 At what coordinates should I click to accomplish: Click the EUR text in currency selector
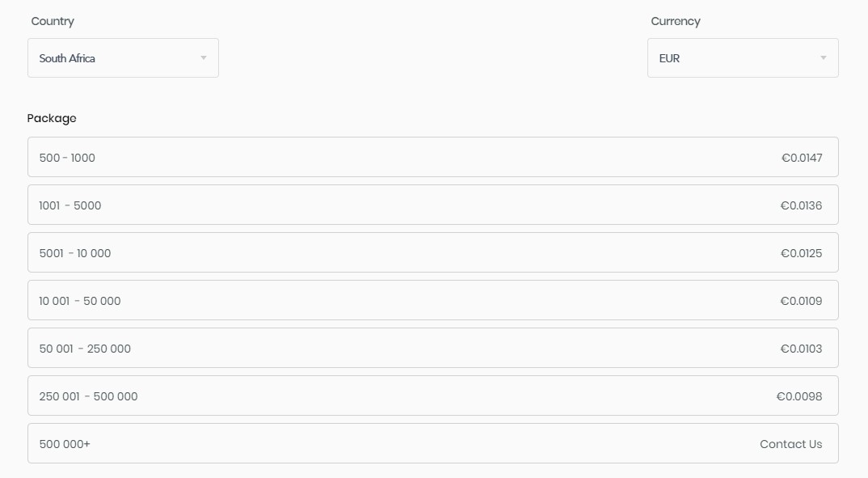(x=669, y=58)
